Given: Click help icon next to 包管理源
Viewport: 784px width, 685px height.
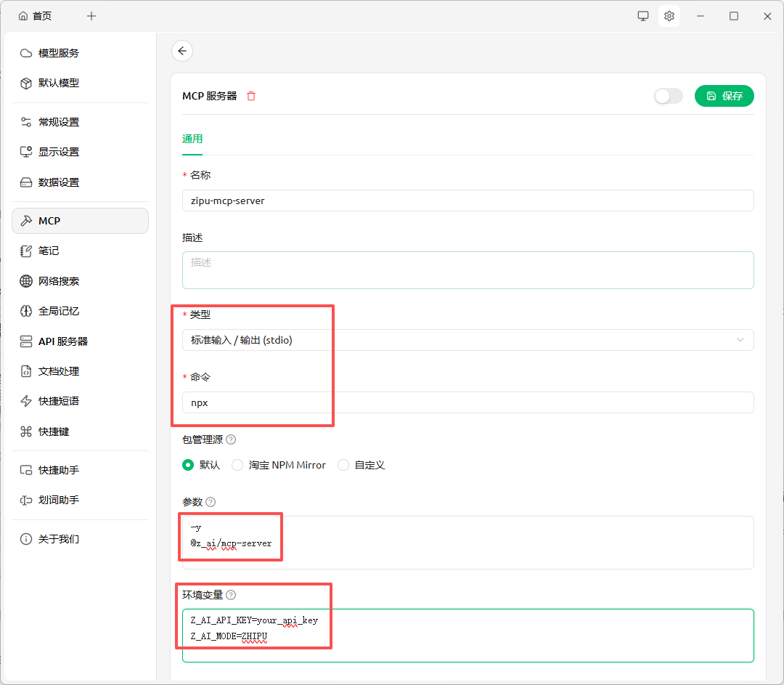Looking at the screenshot, I should (x=231, y=439).
